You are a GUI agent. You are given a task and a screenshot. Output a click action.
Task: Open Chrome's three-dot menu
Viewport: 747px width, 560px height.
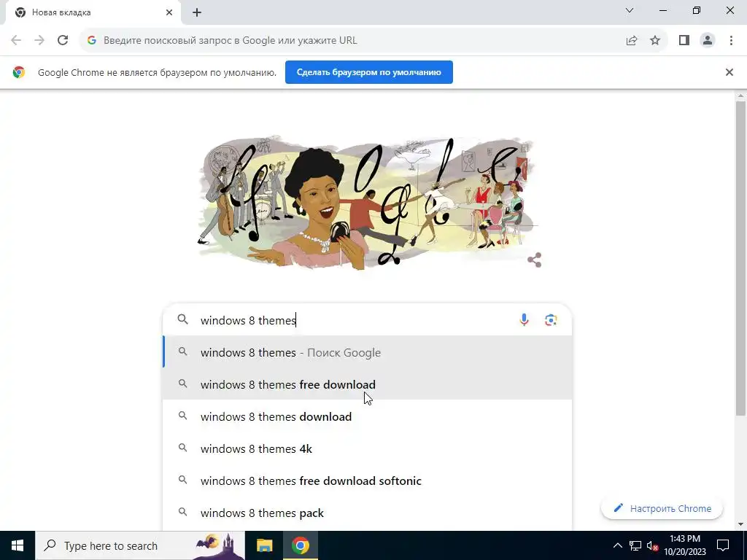click(731, 41)
